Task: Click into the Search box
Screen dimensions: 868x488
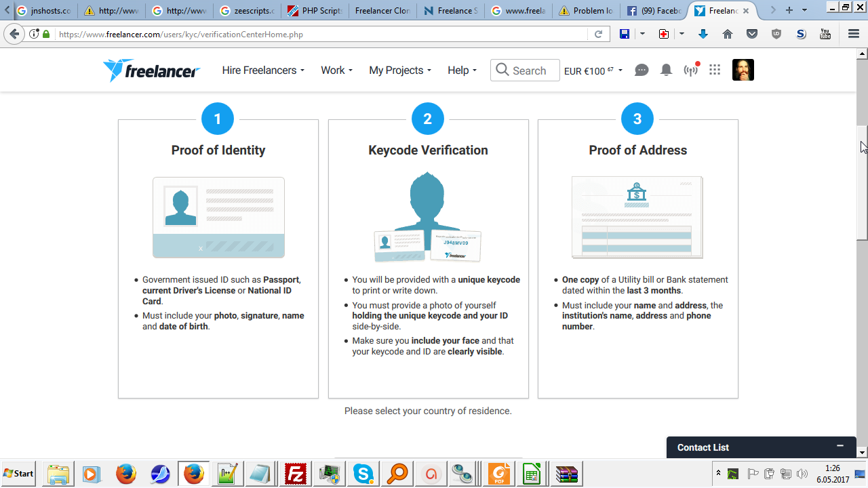Action: point(525,70)
